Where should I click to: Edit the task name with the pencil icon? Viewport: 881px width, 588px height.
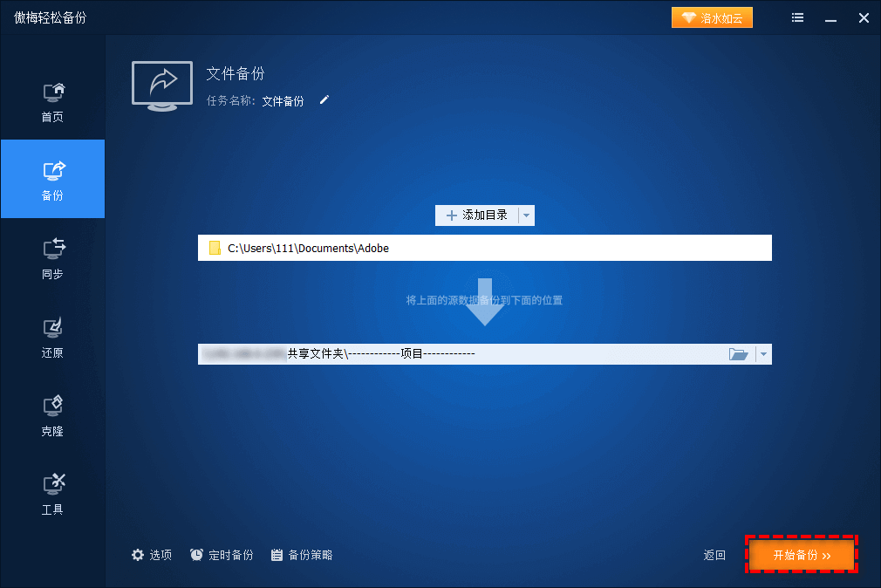point(324,100)
